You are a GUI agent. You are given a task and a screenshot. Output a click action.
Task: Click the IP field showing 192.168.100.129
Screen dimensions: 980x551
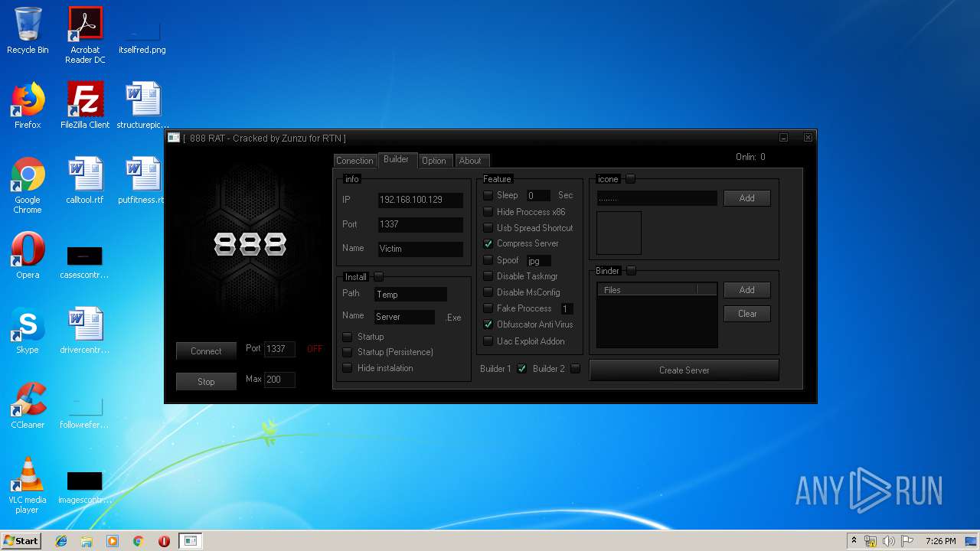[x=420, y=200]
